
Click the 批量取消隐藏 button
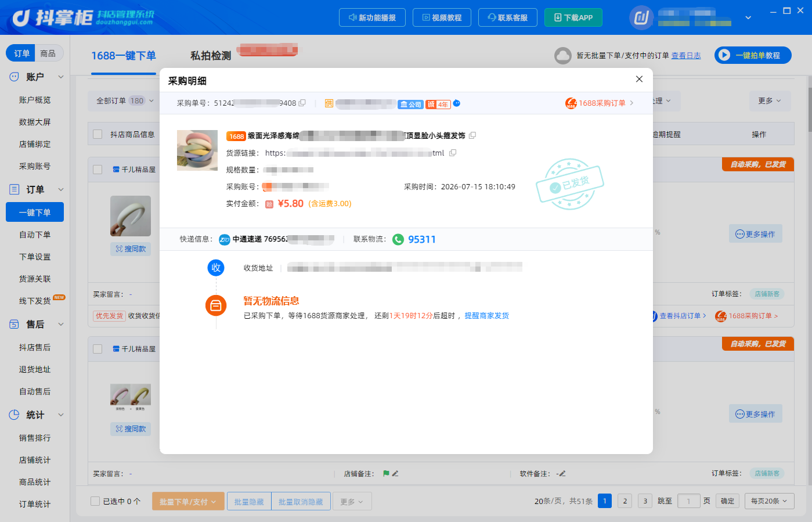click(x=301, y=502)
